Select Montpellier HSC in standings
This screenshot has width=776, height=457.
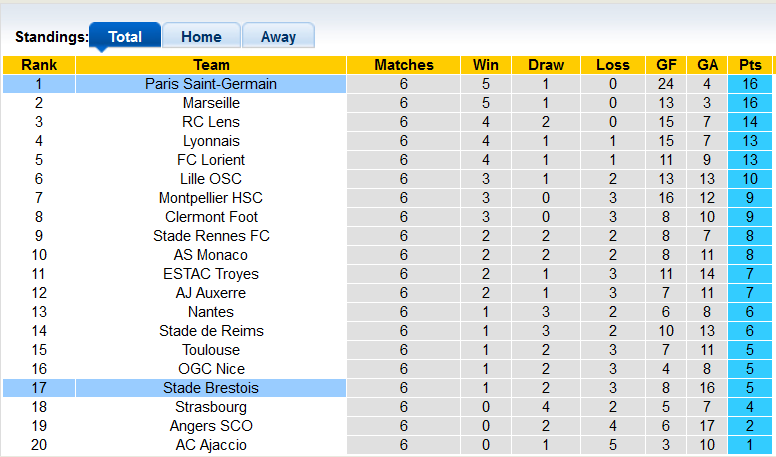[x=211, y=198]
